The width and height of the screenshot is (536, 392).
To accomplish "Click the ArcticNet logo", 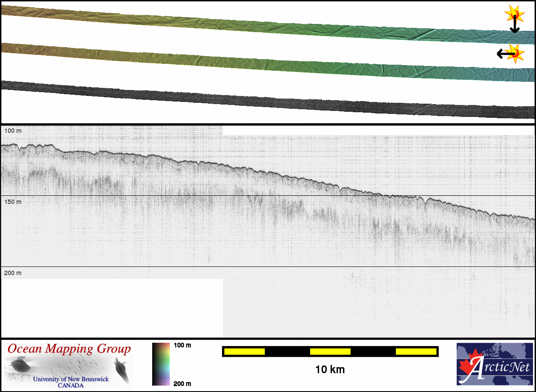I will (x=495, y=364).
